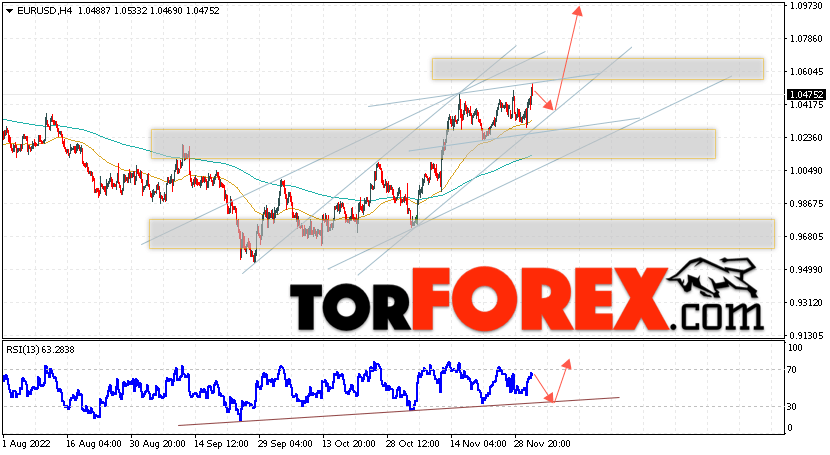
Task: Click price scale value 0.98675
Action: tap(806, 204)
